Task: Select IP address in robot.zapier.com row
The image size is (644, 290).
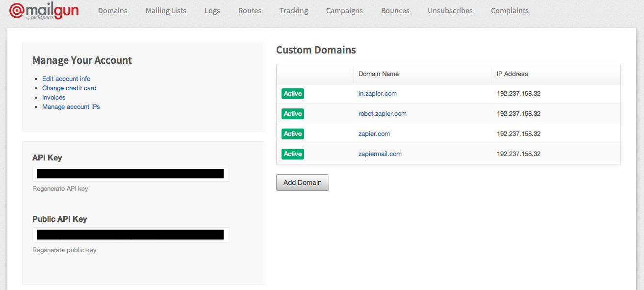Action: pyautogui.click(x=518, y=113)
